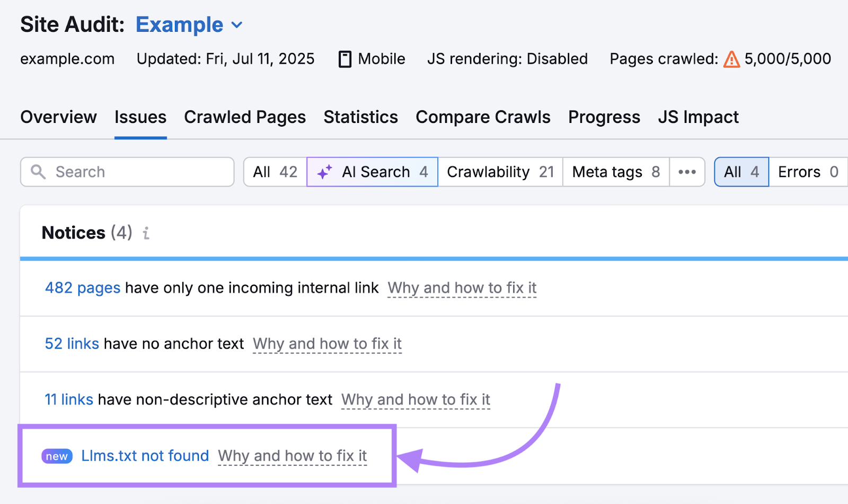
Task: Open the Crawled Pages tab
Action: (245, 117)
